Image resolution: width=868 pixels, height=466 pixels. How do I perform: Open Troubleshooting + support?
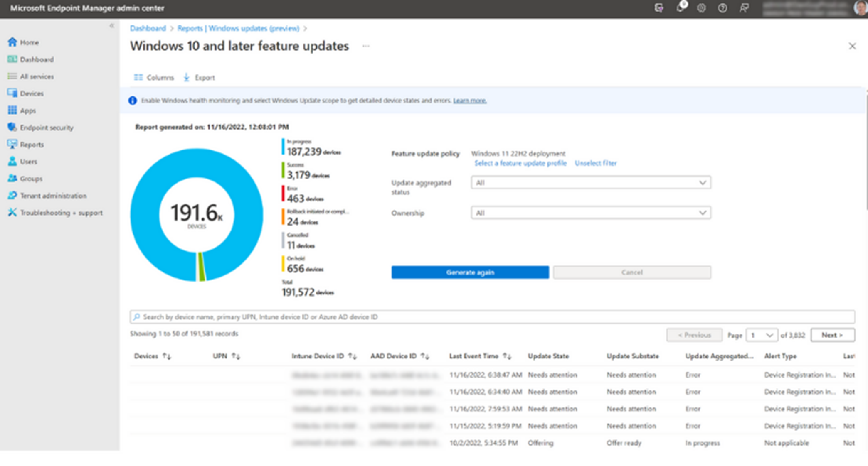61,212
